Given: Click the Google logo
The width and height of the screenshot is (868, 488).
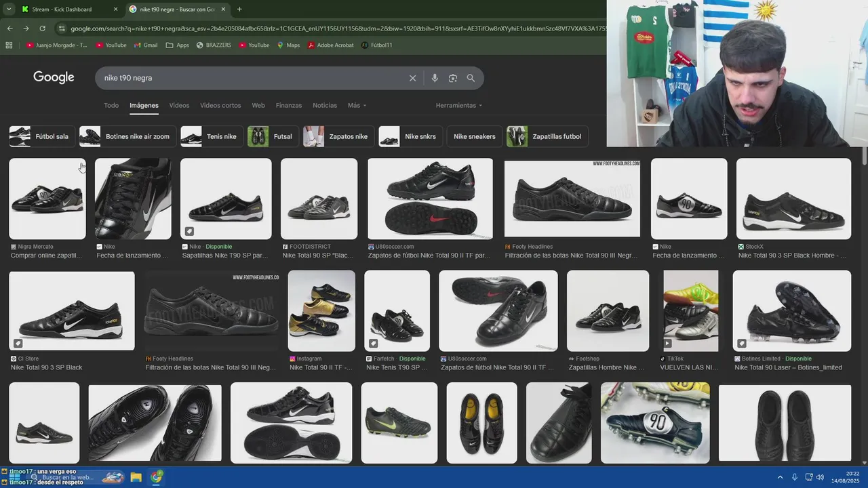Looking at the screenshot, I should tap(54, 77).
